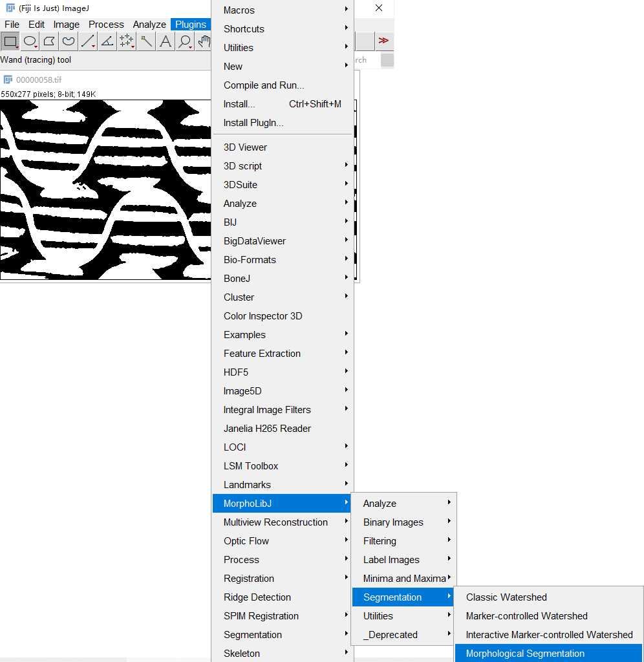644x662 pixels.
Task: Open the SPIM Registration submenu
Action: coord(282,616)
